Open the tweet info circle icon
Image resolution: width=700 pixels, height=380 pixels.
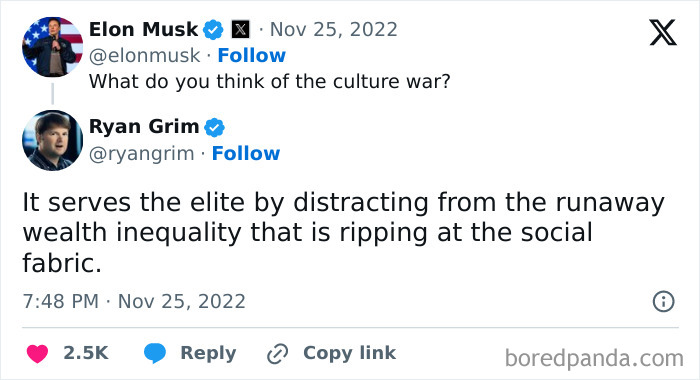[x=663, y=301]
